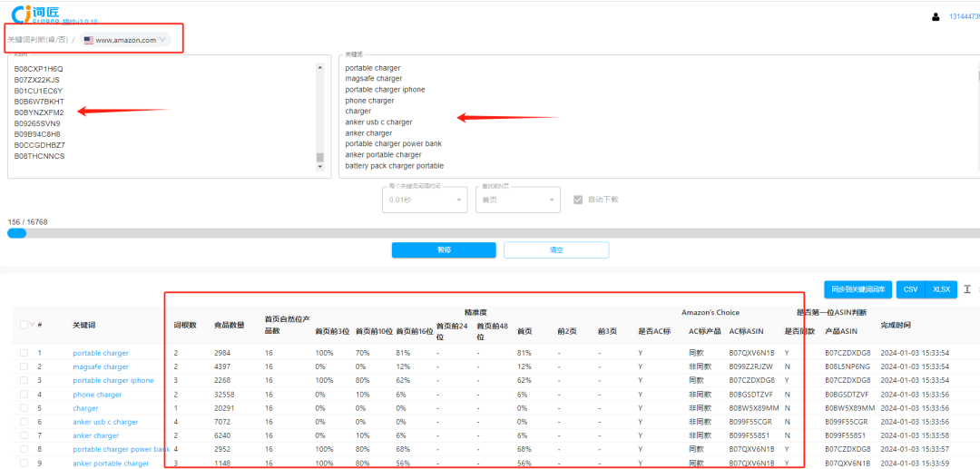The height and width of the screenshot is (469, 980).
Task: Click the ASIN list scrollbar up arrow
Action: pyautogui.click(x=320, y=67)
